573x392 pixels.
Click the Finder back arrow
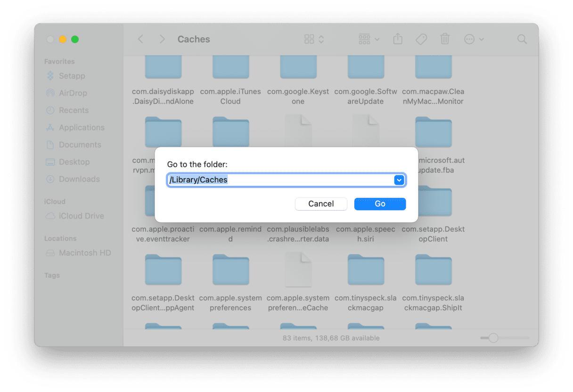[x=140, y=39]
